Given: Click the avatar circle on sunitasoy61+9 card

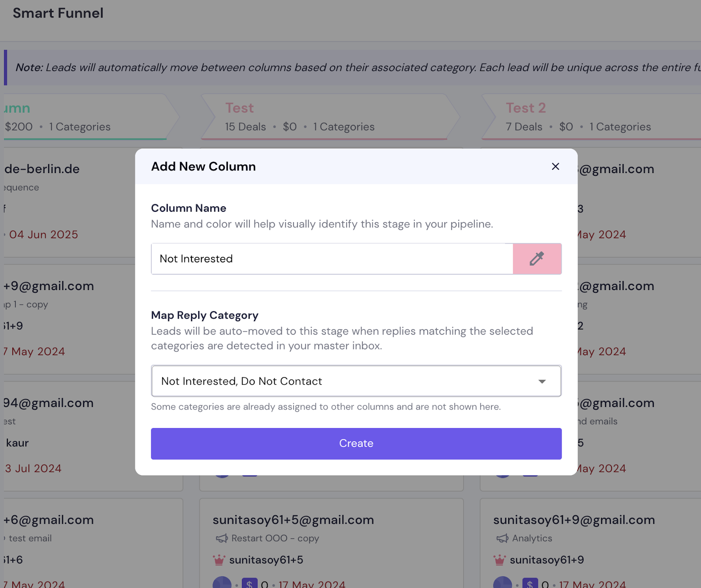Looking at the screenshot, I should click(502, 583).
